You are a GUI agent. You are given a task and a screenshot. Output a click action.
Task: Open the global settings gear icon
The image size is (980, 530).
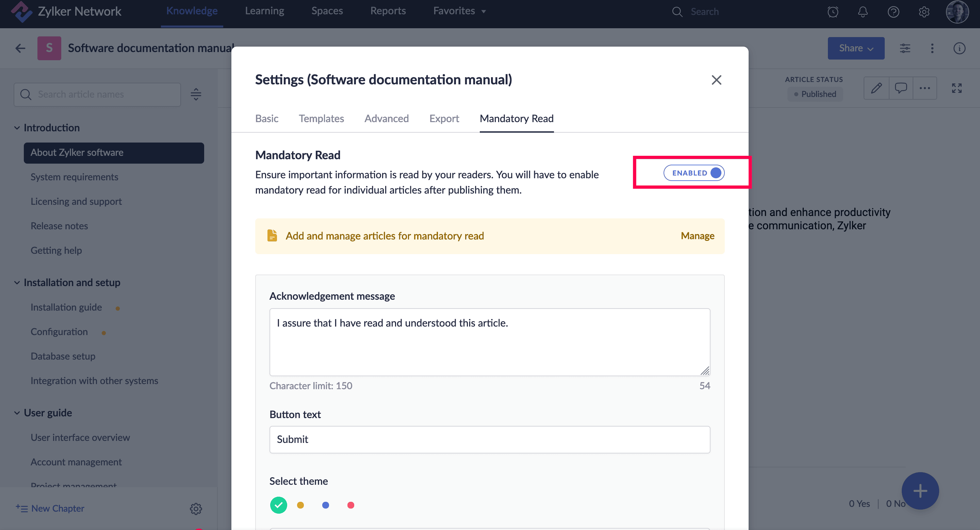(x=924, y=12)
